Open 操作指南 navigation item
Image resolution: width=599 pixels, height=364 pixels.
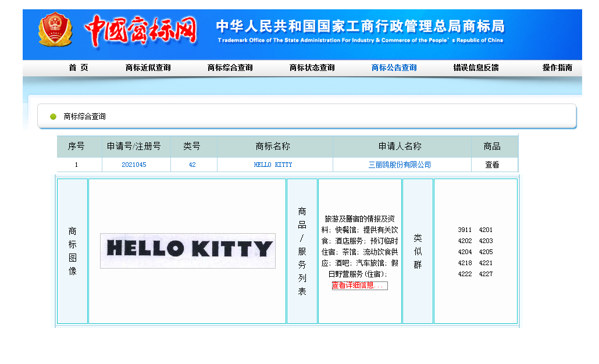coord(557,67)
